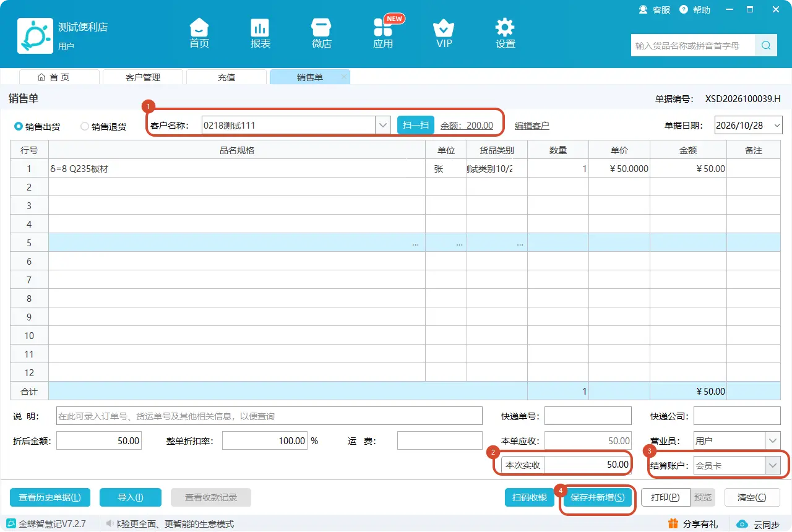Select the 销售退货 radio button

pos(85,126)
